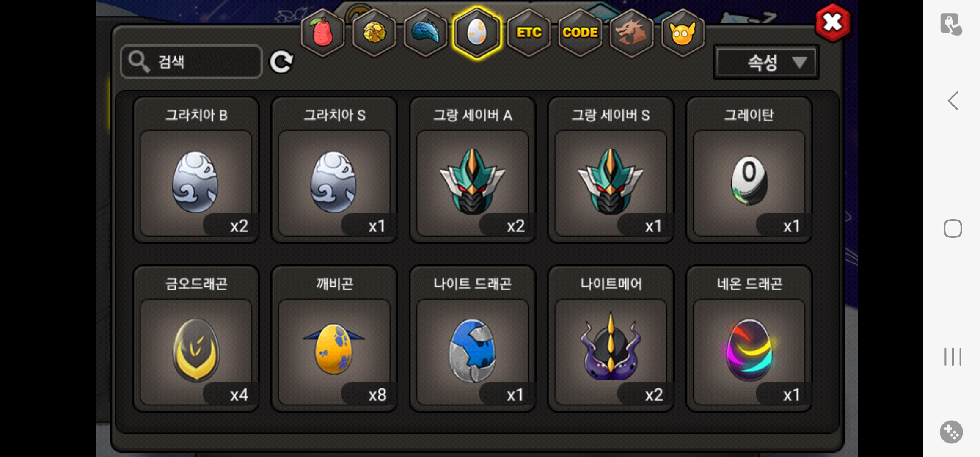Viewport: 980px width, 457px height.
Task: Select the yellow horned mask category
Action: [683, 33]
